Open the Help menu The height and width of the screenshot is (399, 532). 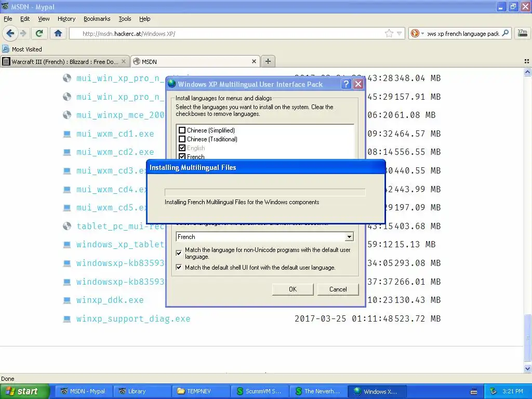pos(144,19)
